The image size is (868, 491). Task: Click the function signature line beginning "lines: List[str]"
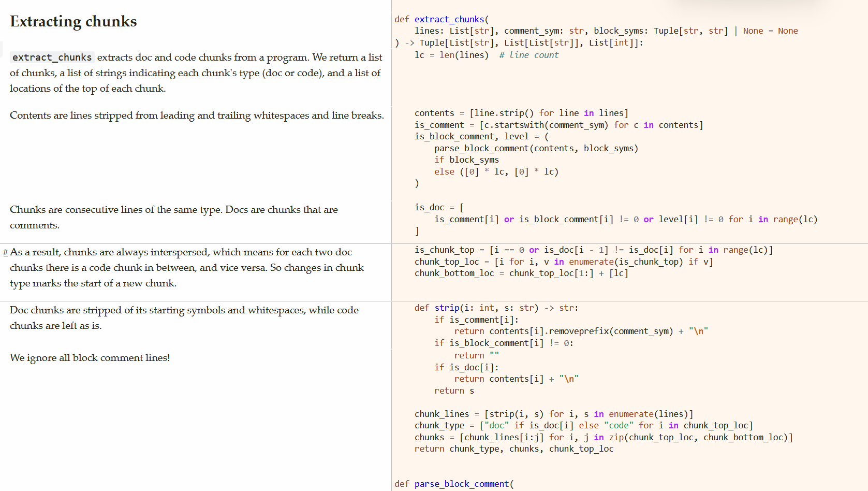(x=606, y=31)
